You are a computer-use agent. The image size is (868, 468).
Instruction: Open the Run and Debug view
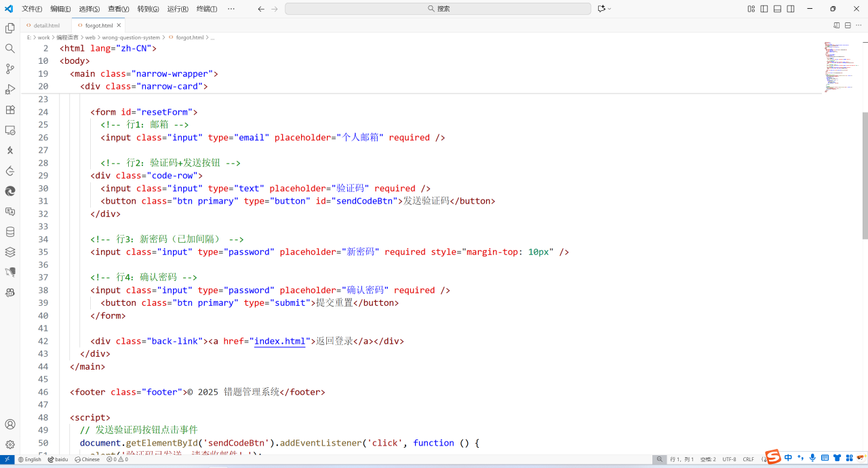pyautogui.click(x=10, y=90)
